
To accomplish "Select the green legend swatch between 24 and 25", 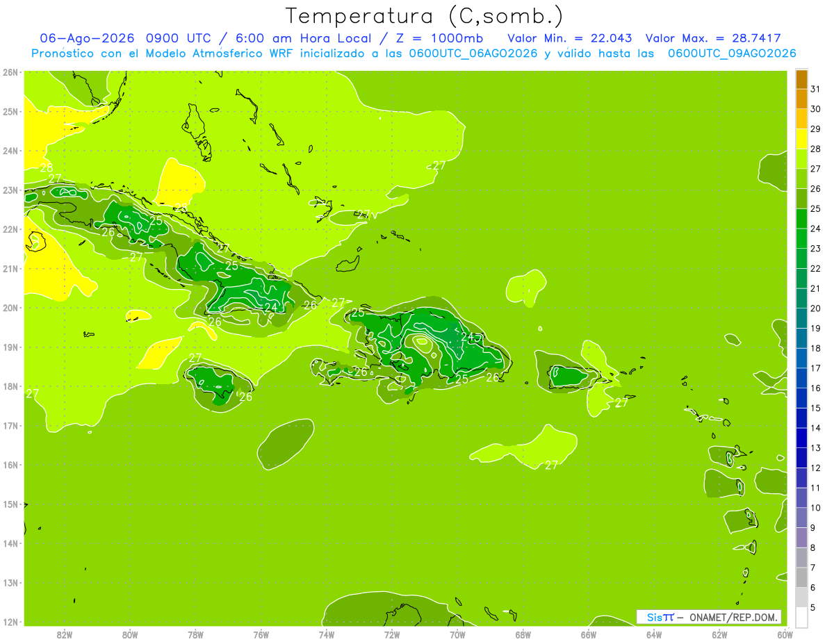I will tap(801, 218).
